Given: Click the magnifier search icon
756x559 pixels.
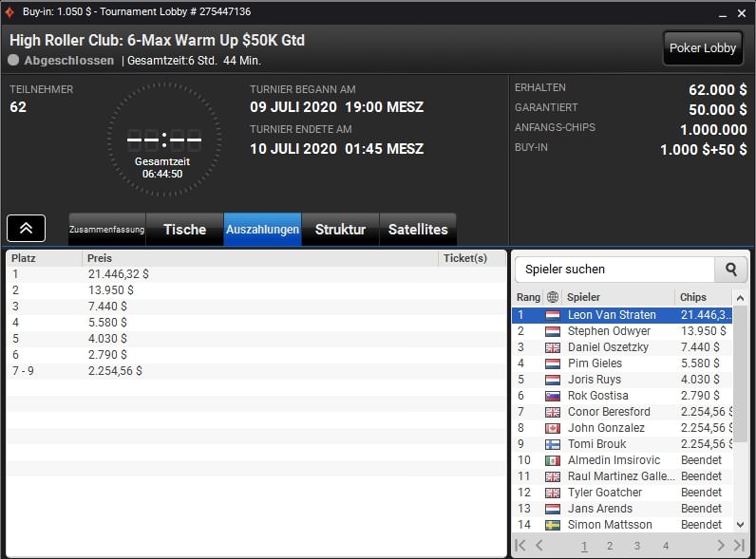Looking at the screenshot, I should pos(731,270).
